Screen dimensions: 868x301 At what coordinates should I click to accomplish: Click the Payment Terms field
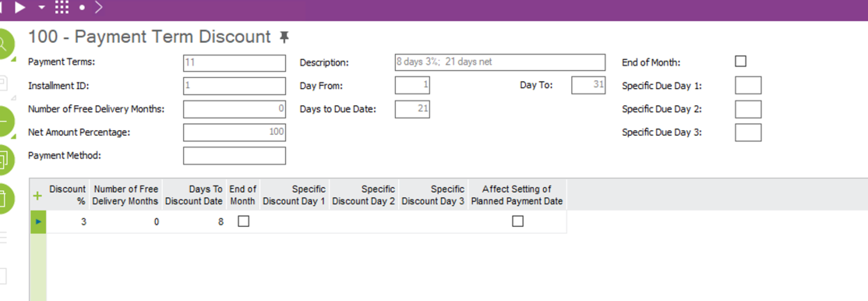point(235,62)
